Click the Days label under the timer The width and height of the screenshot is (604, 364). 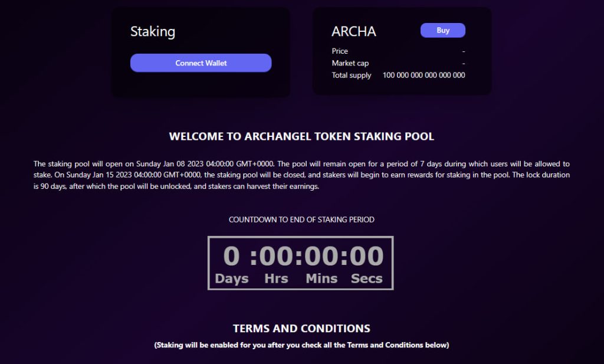(x=232, y=278)
